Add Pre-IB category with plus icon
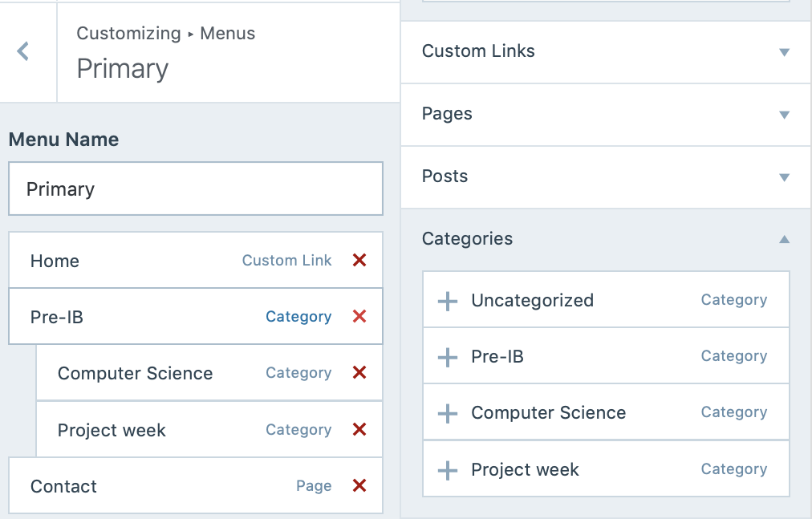The width and height of the screenshot is (812, 519). pyautogui.click(x=447, y=357)
